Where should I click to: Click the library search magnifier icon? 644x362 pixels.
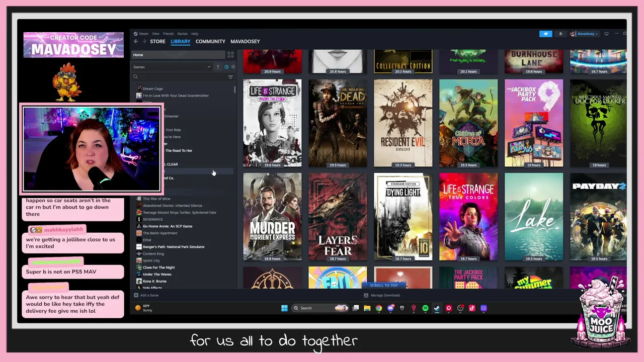point(135,77)
